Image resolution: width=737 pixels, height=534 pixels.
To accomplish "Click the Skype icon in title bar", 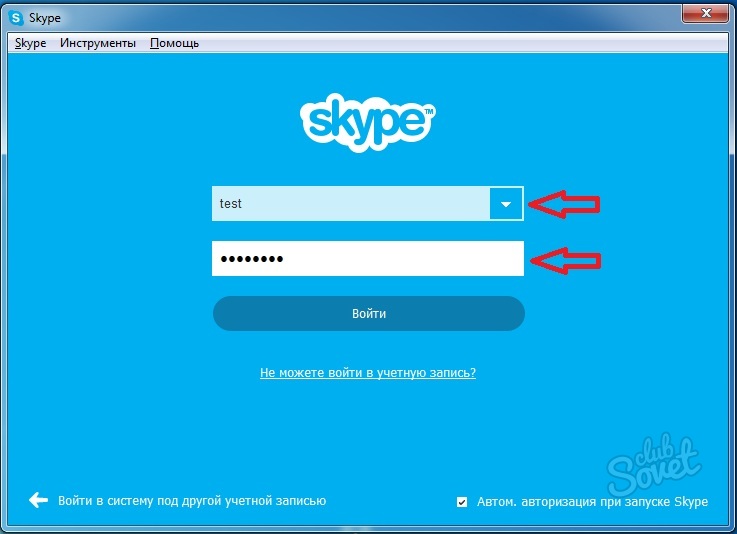I will click(16, 18).
